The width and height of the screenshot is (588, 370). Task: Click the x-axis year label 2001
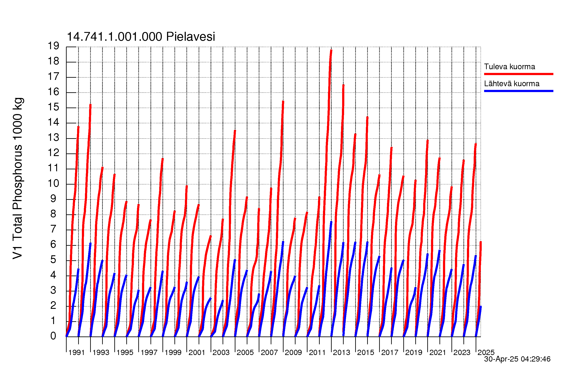tap(197, 352)
